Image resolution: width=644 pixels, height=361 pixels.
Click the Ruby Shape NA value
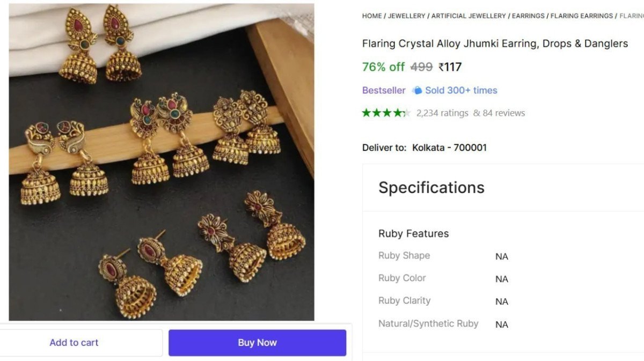point(501,256)
